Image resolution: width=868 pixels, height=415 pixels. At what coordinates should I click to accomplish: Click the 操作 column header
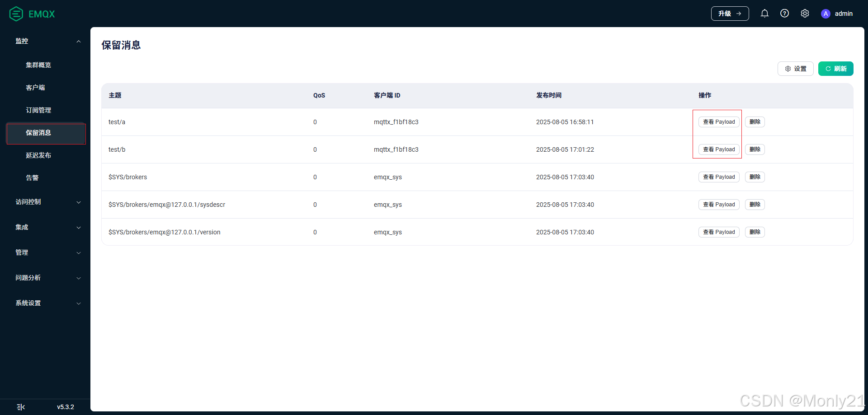pyautogui.click(x=705, y=95)
